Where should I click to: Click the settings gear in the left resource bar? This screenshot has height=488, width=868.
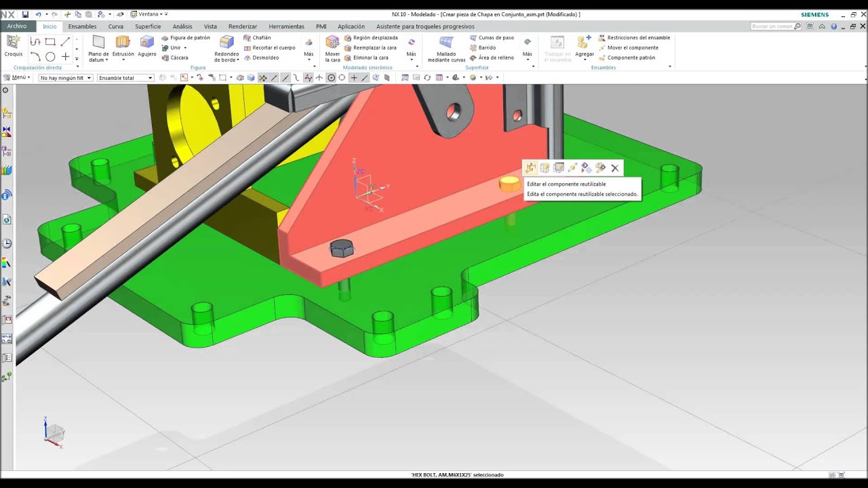tap(5, 90)
